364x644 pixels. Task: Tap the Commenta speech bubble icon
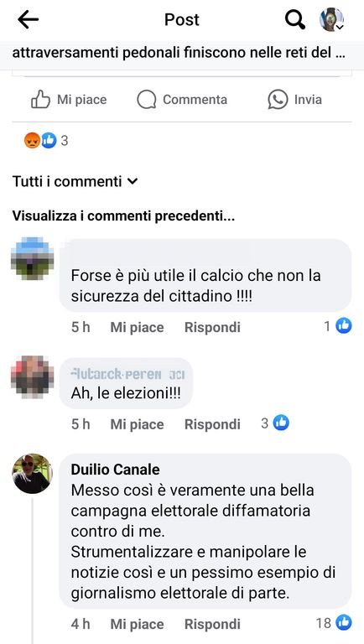(147, 100)
